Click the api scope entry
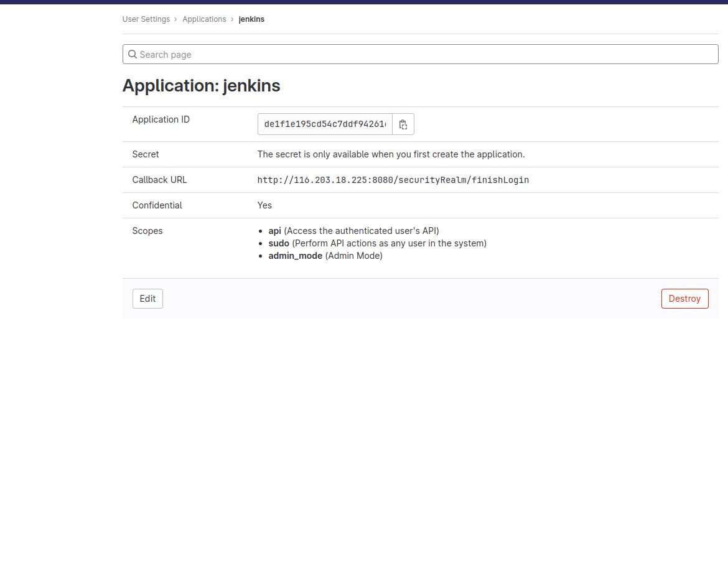Screen dimensions: 728x565 point(353,231)
